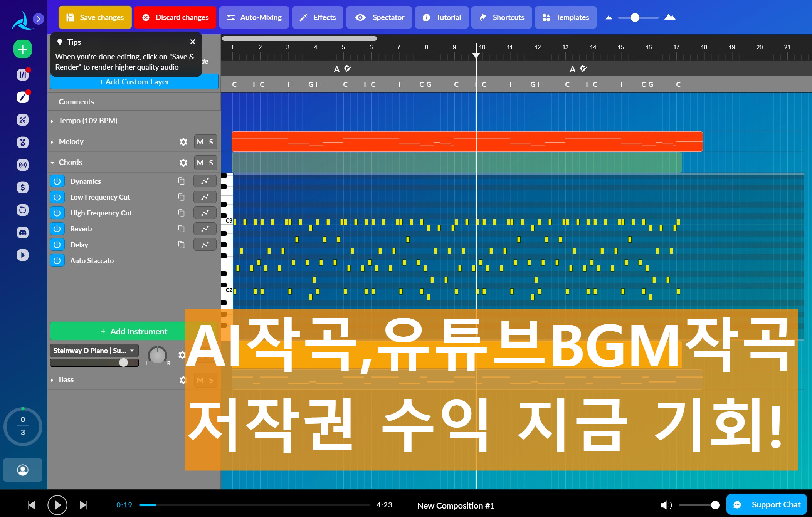The width and height of the screenshot is (812, 517).
Task: Click the volume speaker icon
Action: 666,505
